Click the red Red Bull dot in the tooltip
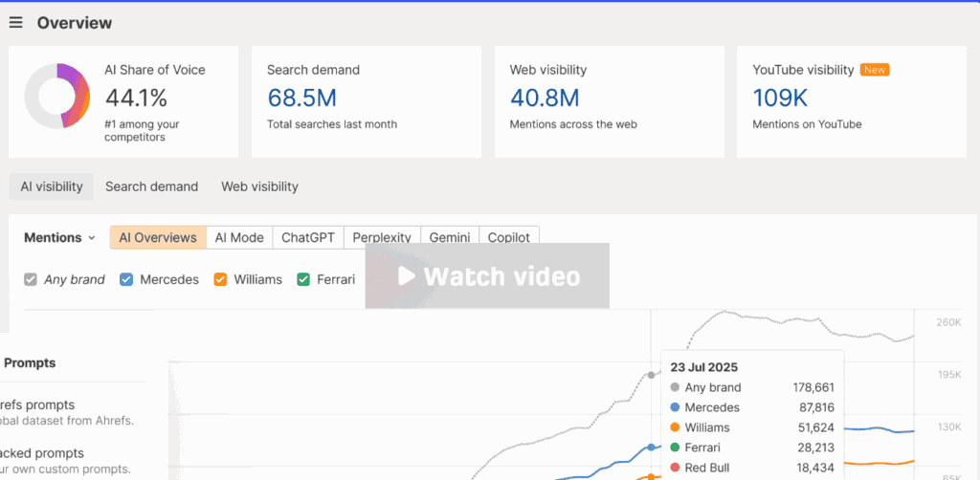 click(x=675, y=468)
